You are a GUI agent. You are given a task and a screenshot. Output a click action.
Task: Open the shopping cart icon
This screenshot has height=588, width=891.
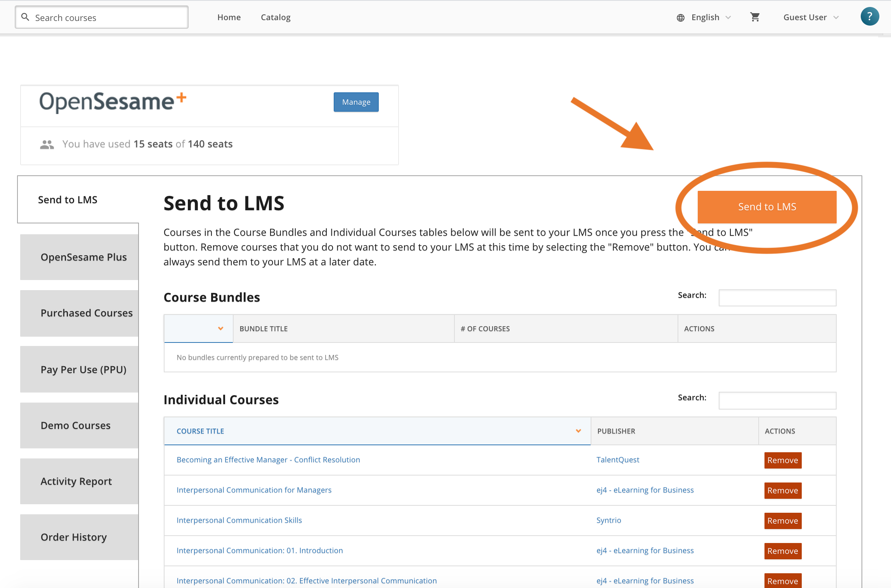click(755, 17)
